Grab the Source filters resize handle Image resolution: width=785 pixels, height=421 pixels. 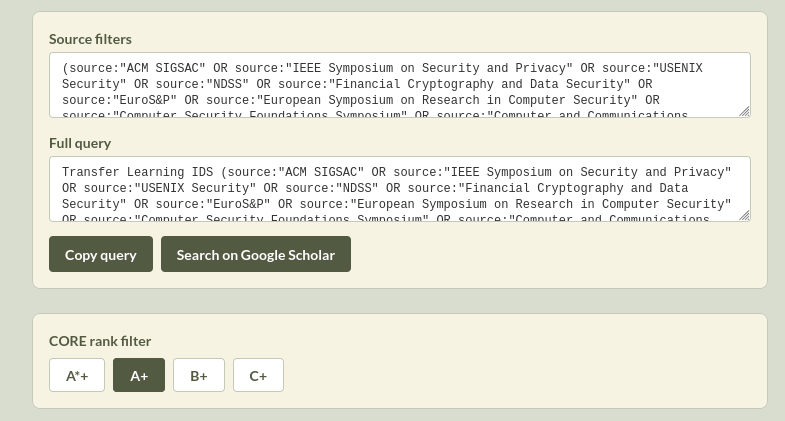pos(744,111)
